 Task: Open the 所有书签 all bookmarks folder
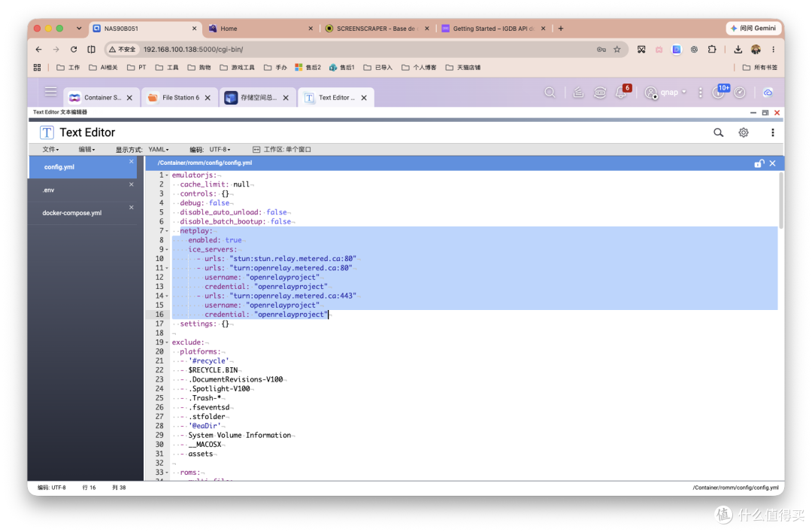click(759, 68)
